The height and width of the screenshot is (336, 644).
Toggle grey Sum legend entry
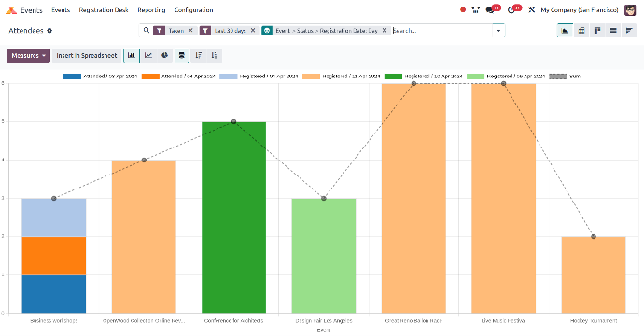pos(565,77)
